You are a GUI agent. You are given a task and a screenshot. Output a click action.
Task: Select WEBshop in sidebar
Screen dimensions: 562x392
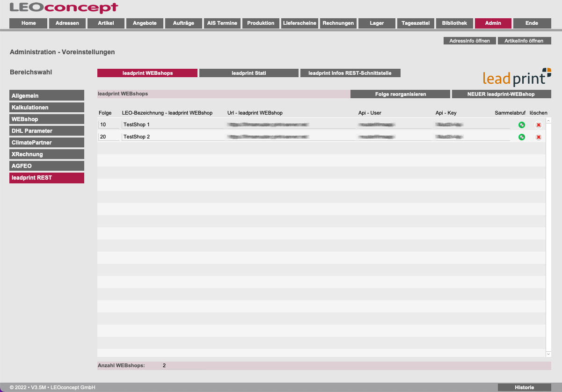(x=47, y=119)
